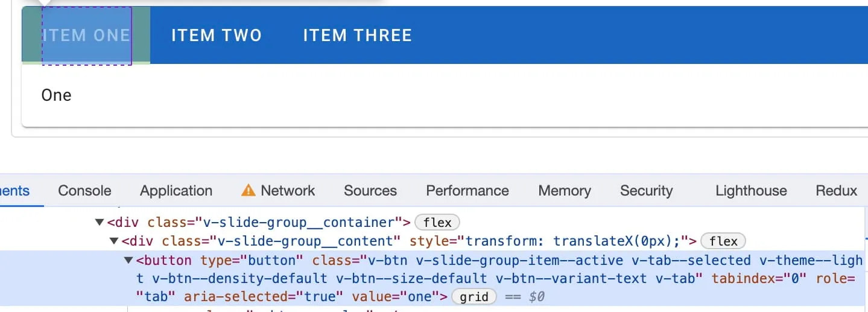
Task: Show the Security panel
Action: (x=646, y=191)
